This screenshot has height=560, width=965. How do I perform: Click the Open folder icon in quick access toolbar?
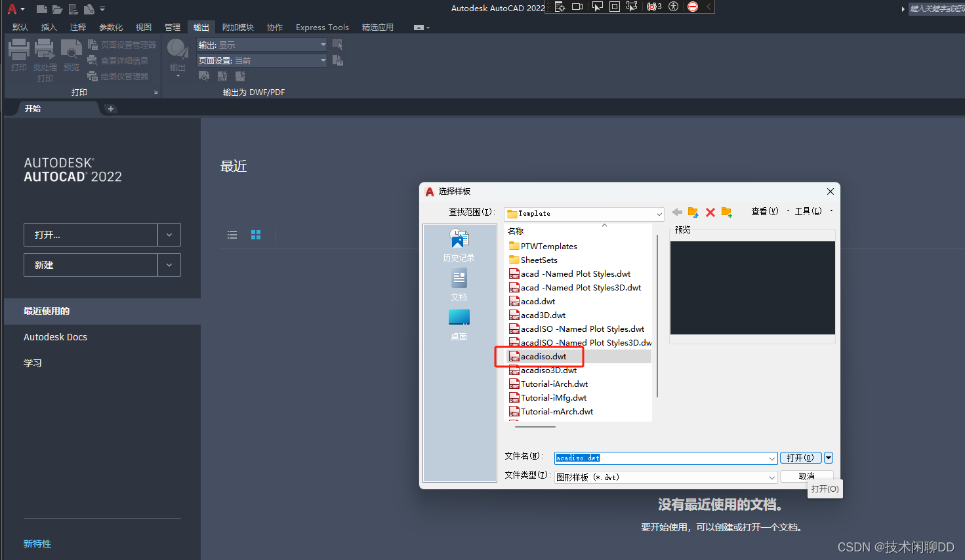point(58,9)
